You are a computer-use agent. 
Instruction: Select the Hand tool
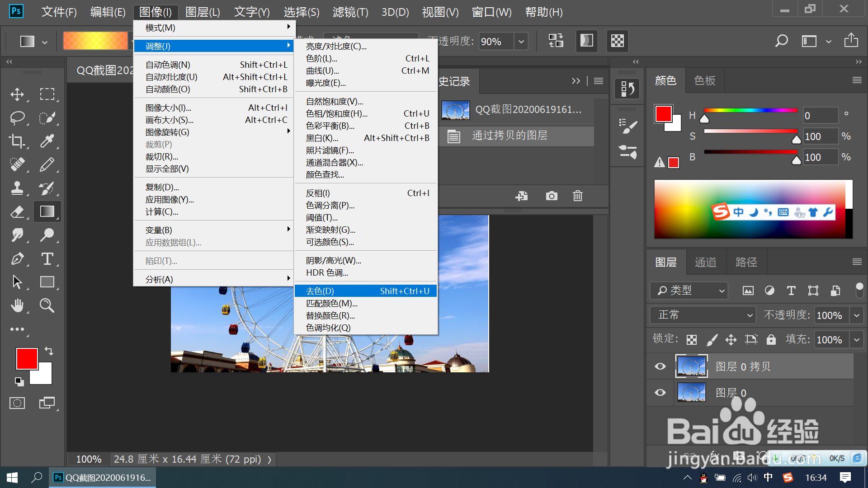click(17, 305)
